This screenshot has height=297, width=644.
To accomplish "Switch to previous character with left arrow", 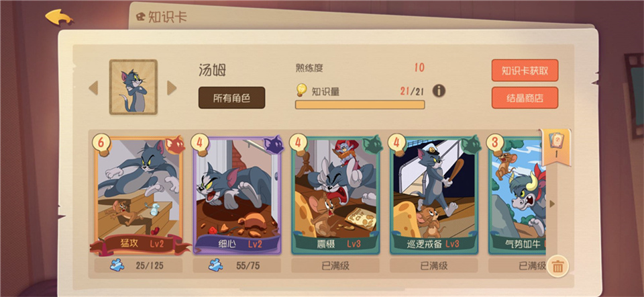I will point(94,87).
